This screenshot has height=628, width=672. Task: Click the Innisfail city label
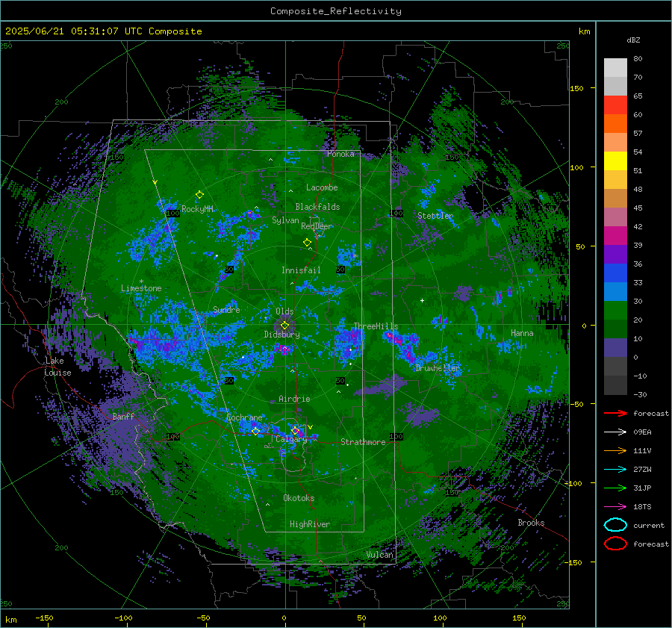tap(301, 270)
